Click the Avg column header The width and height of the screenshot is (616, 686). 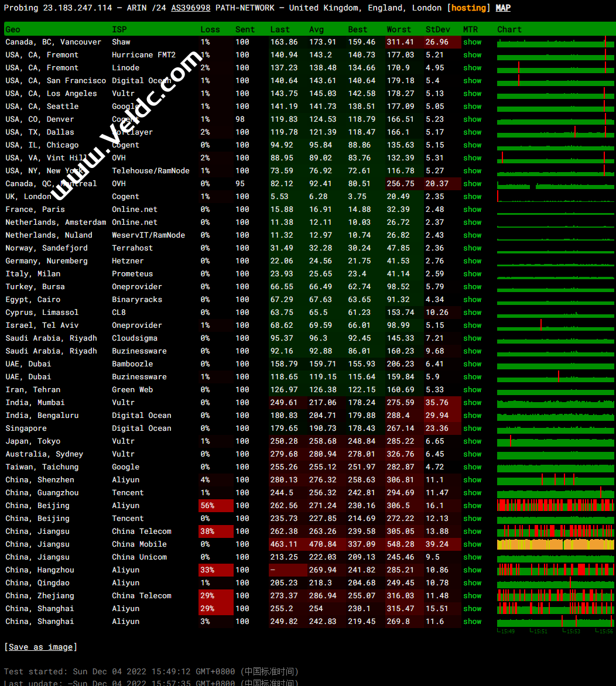tap(317, 29)
